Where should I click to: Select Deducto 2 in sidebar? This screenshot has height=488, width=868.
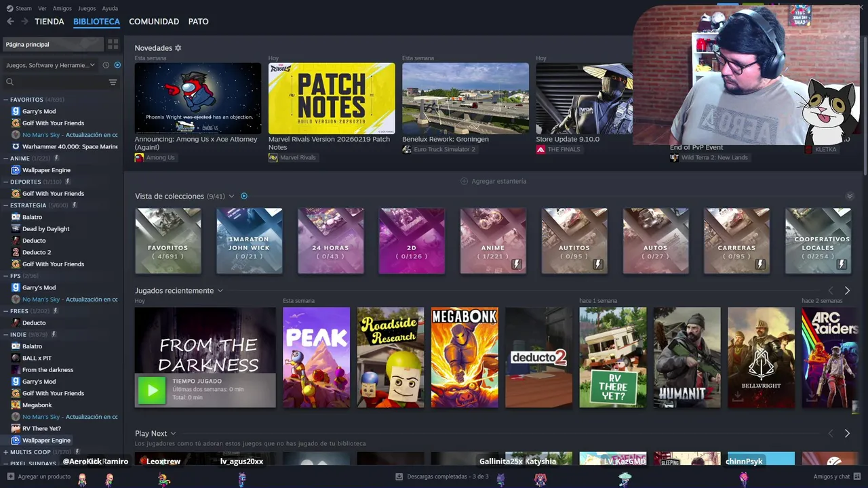37,252
